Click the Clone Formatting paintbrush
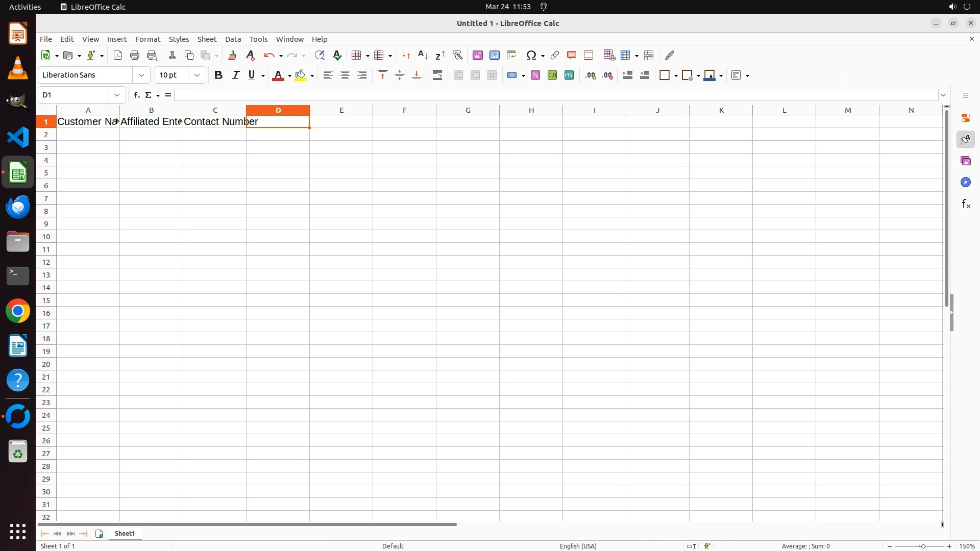 [x=232, y=55]
